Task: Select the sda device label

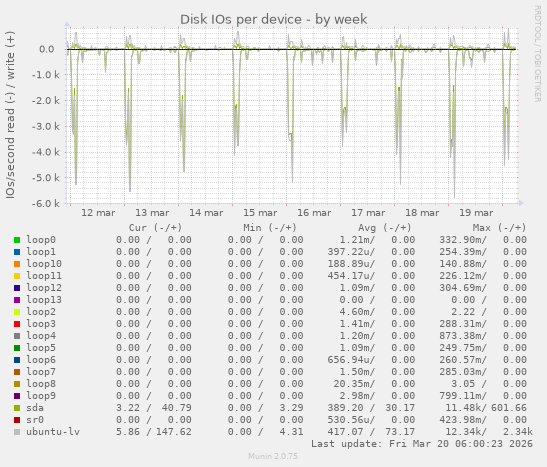Action: tap(35, 408)
